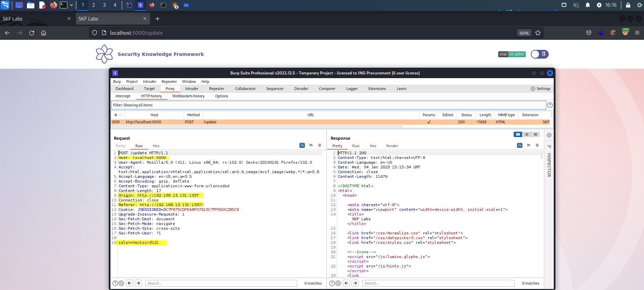The height and width of the screenshot is (290, 644).
Task: Toggle word wrap icon in Response pane
Action: coord(520,145)
